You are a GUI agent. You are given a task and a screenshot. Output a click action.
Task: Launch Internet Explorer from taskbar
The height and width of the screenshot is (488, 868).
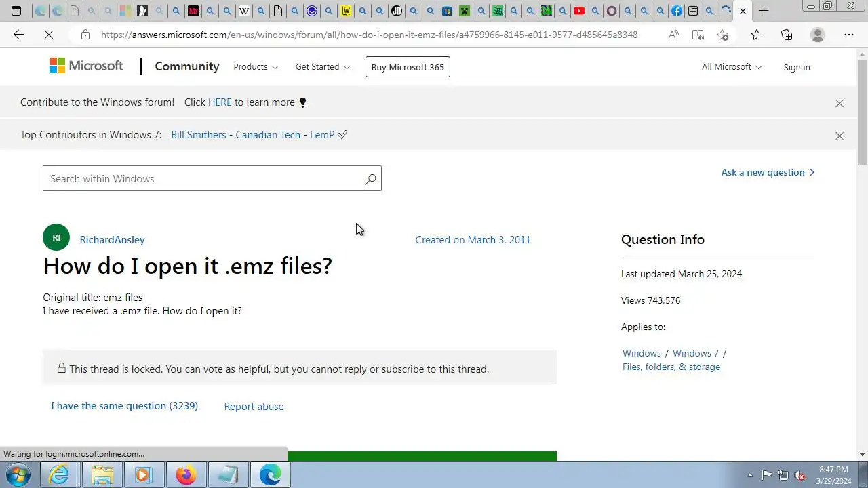coord(60,474)
